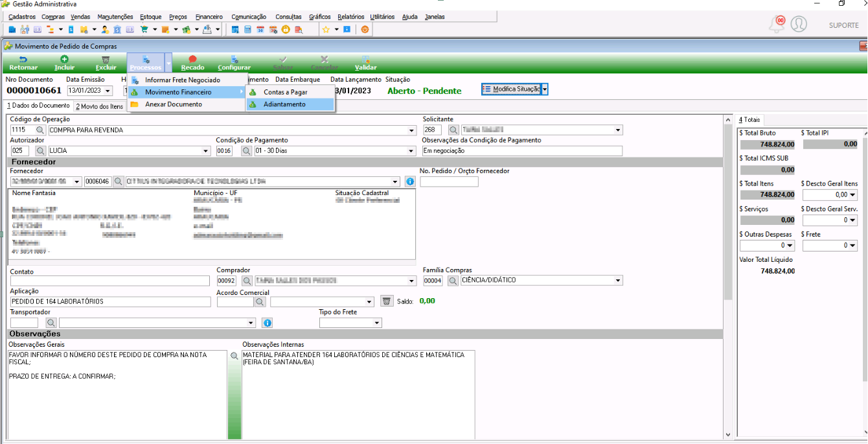Expand the Código de Operação combo box
This screenshot has height=444, width=868.
coord(412,130)
